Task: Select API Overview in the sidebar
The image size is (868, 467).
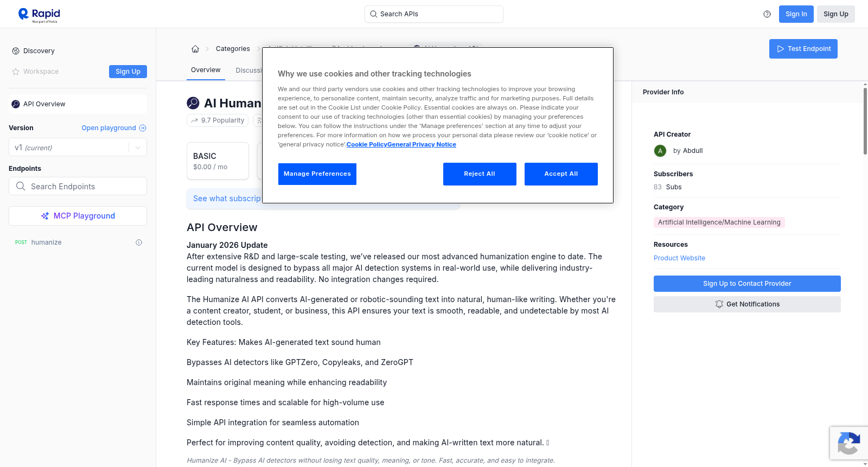Action: pyautogui.click(x=78, y=104)
